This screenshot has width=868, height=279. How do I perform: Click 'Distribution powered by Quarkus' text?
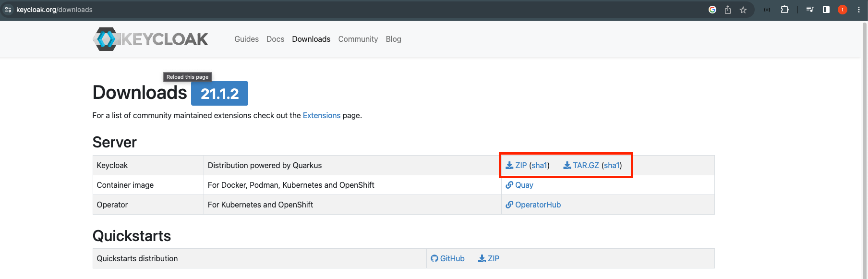tap(265, 165)
